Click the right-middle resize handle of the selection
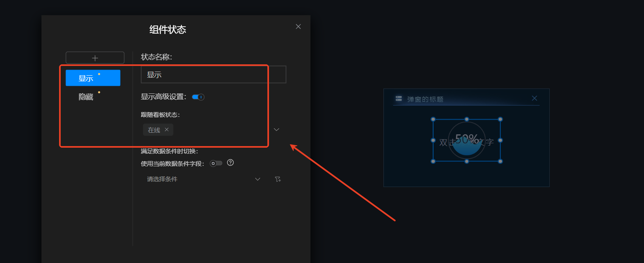Image resolution: width=644 pixels, height=263 pixels. pos(500,140)
